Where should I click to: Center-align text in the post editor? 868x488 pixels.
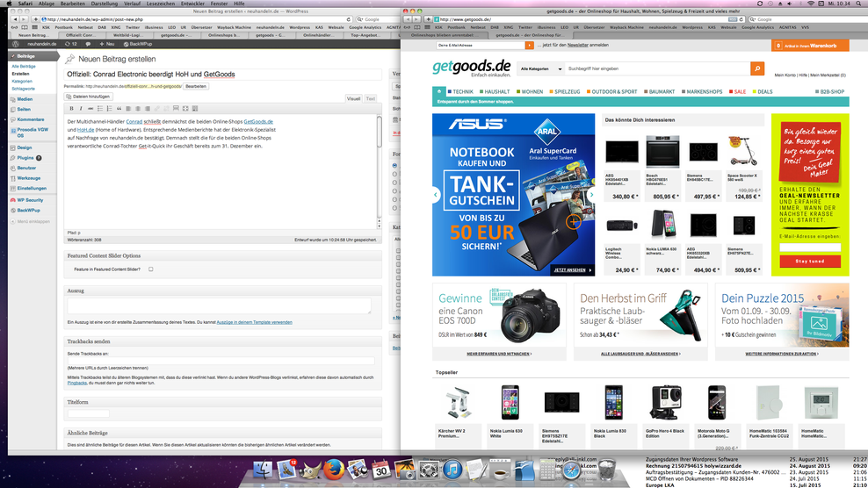138,109
